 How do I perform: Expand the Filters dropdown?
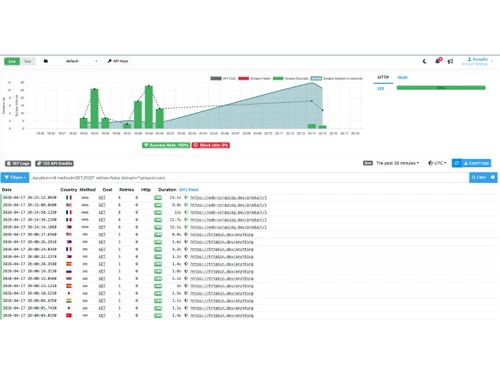[15, 177]
